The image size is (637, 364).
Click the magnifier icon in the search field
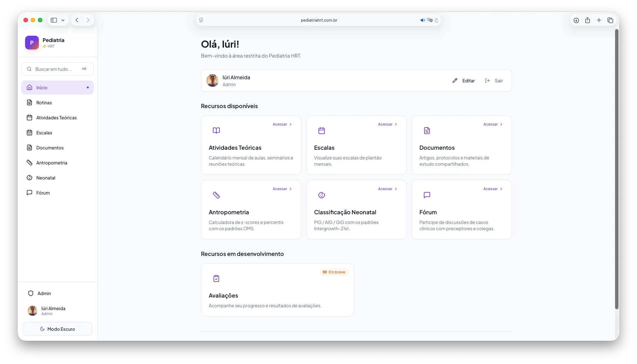29,69
